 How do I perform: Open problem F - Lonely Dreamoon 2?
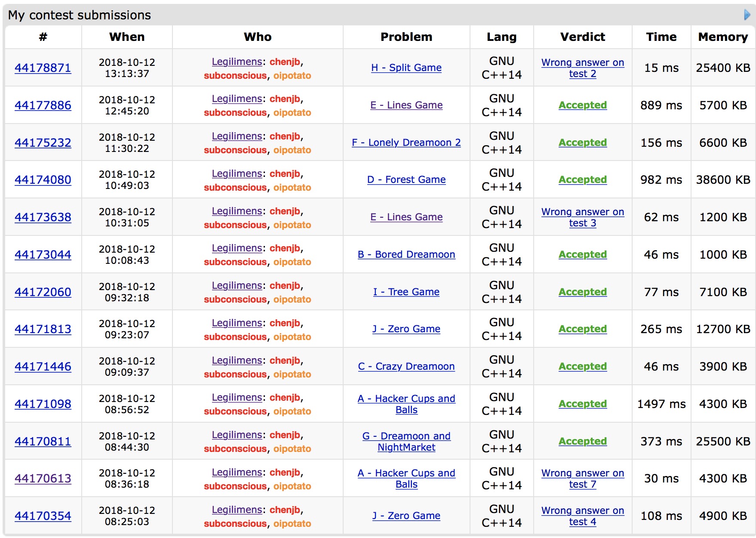point(406,143)
